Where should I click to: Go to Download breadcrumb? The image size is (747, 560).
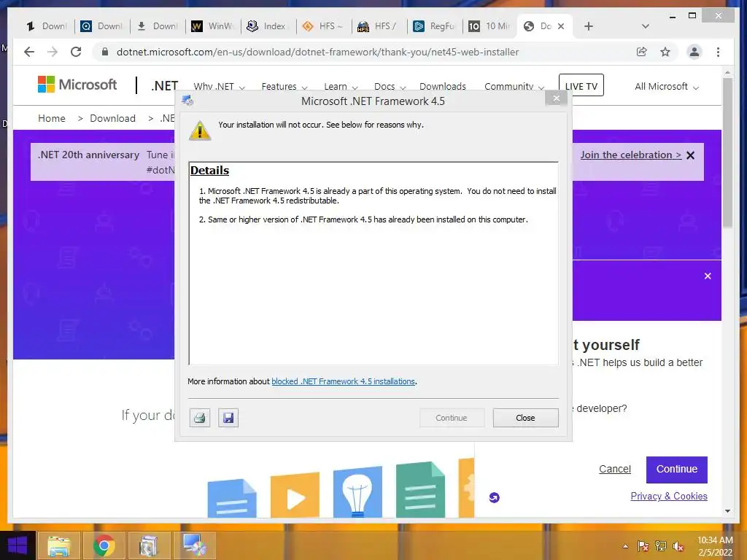[x=112, y=118]
